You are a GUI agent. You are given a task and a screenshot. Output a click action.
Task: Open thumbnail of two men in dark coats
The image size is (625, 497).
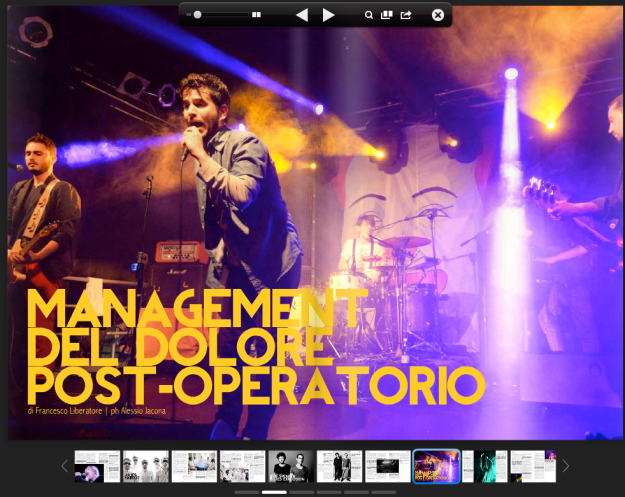340,466
